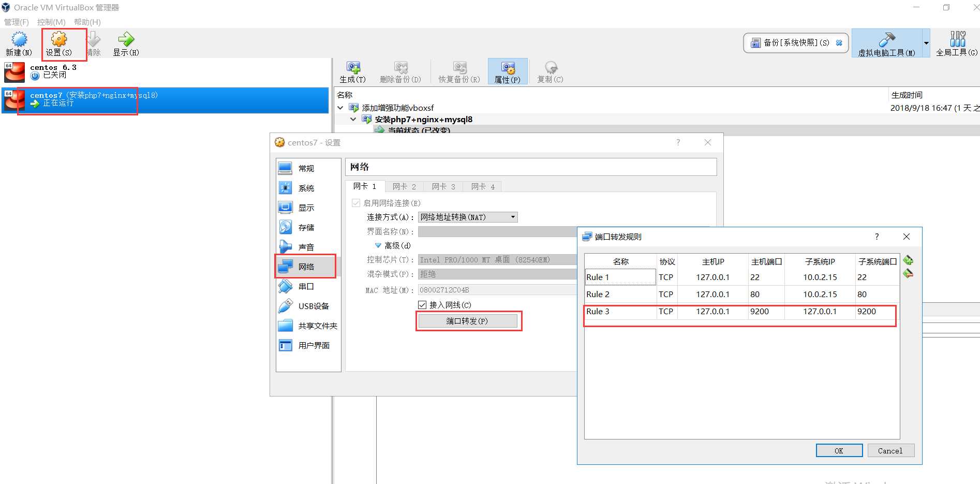Select the Rule 3 row name
980x484 pixels.
click(620, 311)
